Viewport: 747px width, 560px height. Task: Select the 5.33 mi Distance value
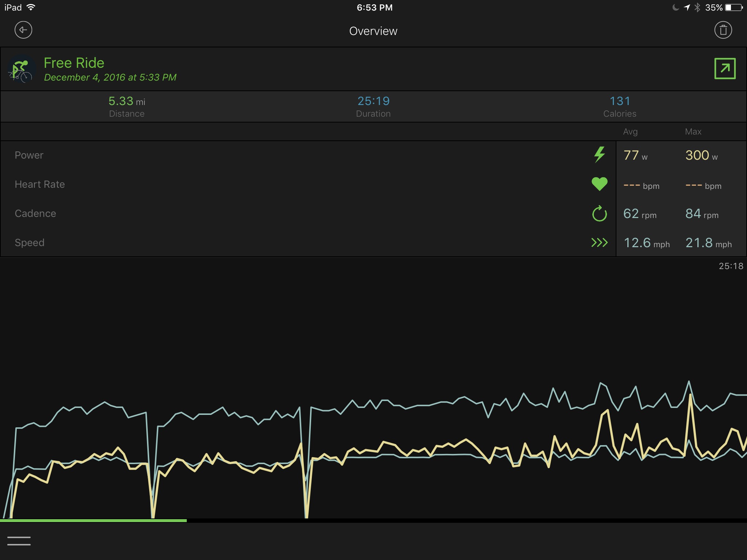127,101
